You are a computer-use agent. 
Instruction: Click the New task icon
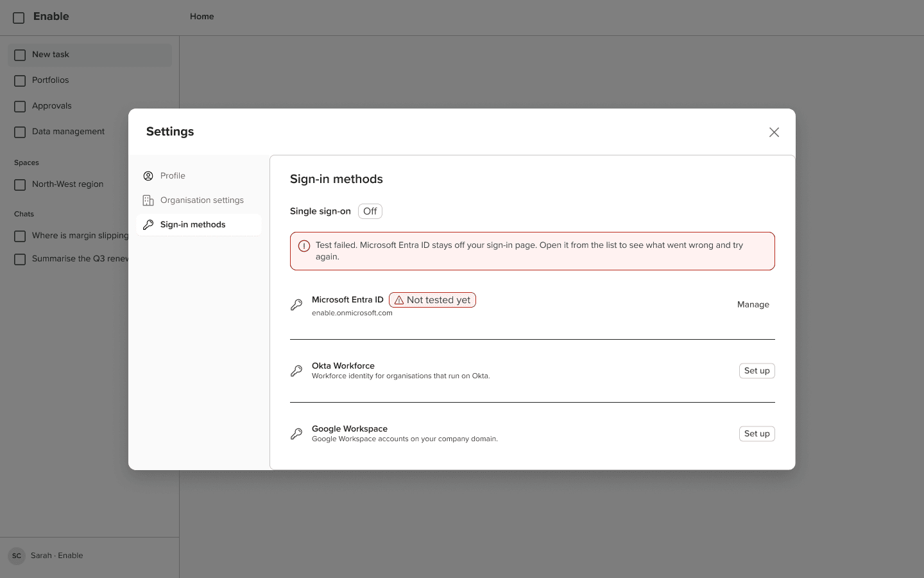pos(20,55)
